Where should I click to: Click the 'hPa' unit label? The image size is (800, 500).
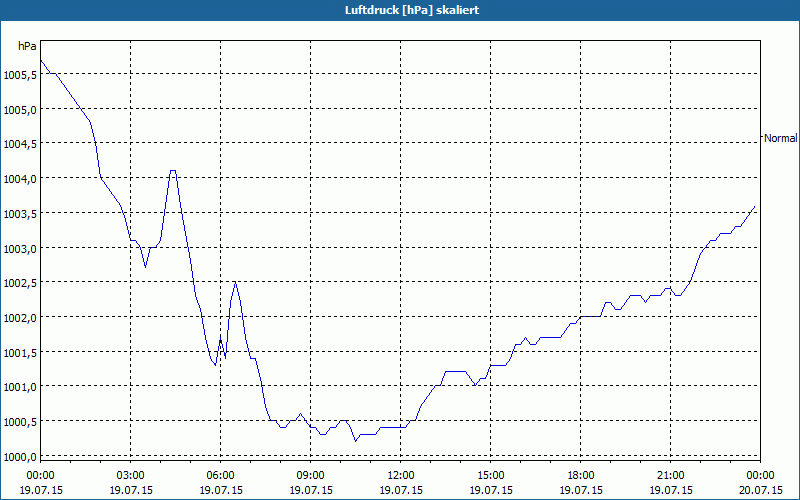pos(27,46)
